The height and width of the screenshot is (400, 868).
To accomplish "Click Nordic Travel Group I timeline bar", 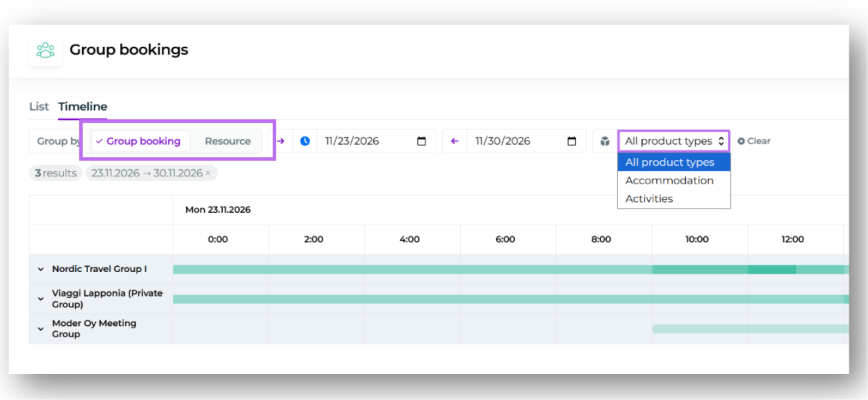I will point(510,269).
